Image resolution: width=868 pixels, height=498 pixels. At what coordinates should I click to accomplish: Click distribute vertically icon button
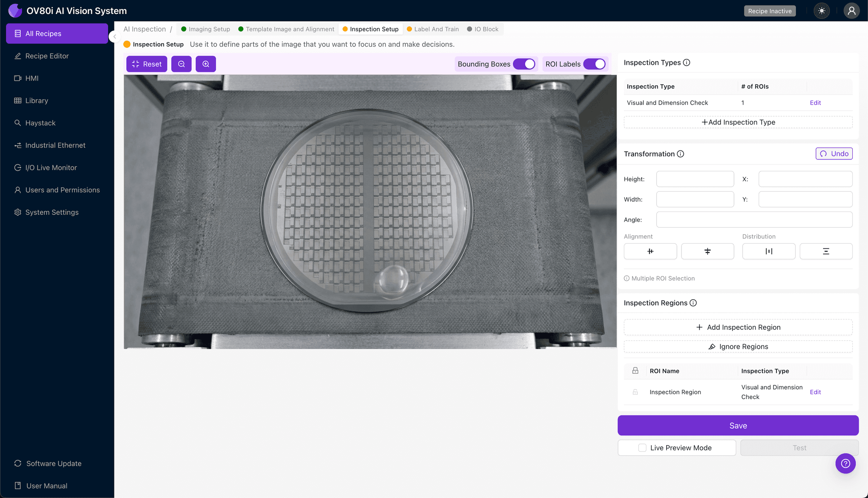[x=826, y=251]
